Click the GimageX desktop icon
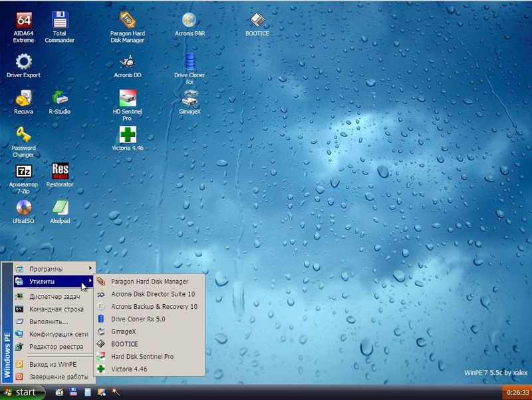532x400 pixels. pyautogui.click(x=190, y=102)
